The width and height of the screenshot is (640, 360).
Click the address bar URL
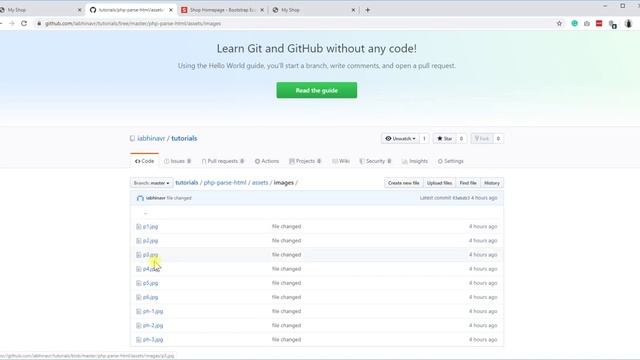coord(133,24)
